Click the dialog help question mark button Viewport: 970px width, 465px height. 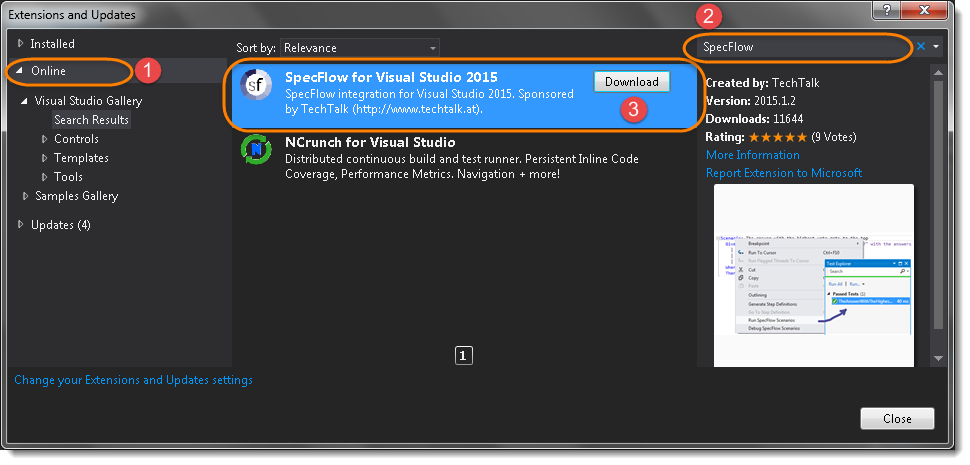coord(887,10)
